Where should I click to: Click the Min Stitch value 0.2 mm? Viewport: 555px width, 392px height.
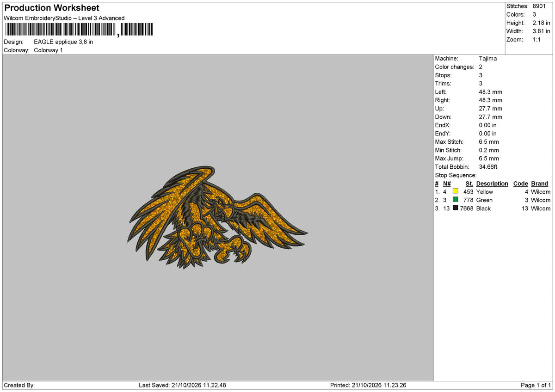point(489,150)
